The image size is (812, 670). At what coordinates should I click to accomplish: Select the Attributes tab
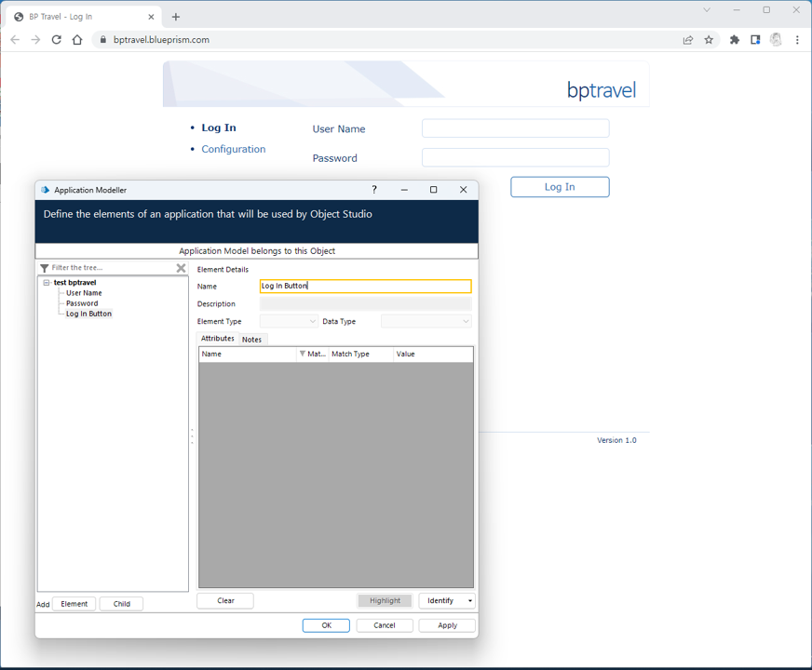[x=218, y=339]
